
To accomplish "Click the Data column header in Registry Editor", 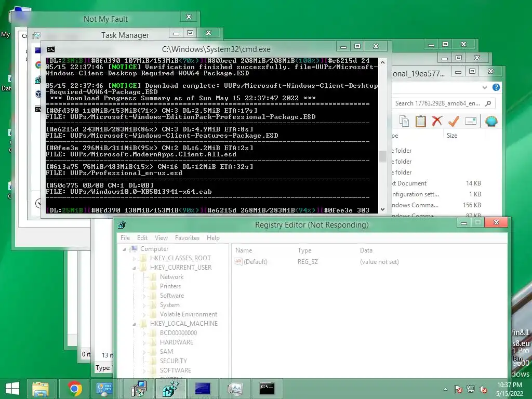I will pyautogui.click(x=366, y=250).
